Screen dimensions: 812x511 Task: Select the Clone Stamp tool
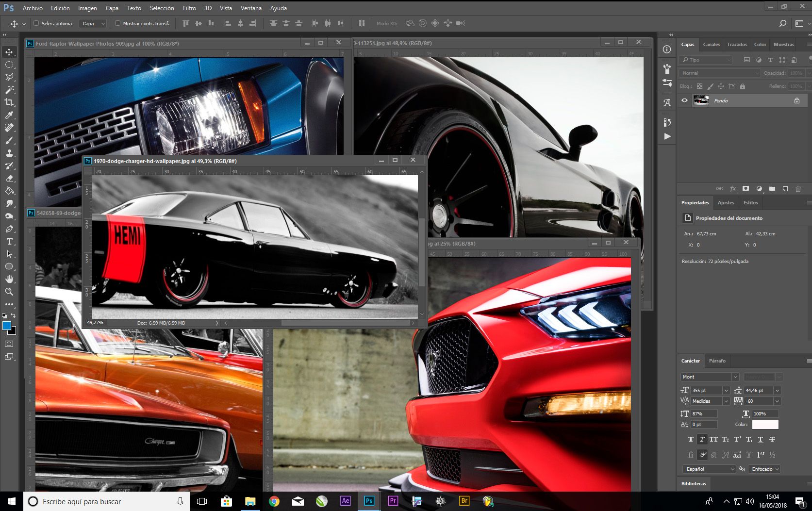(9, 153)
